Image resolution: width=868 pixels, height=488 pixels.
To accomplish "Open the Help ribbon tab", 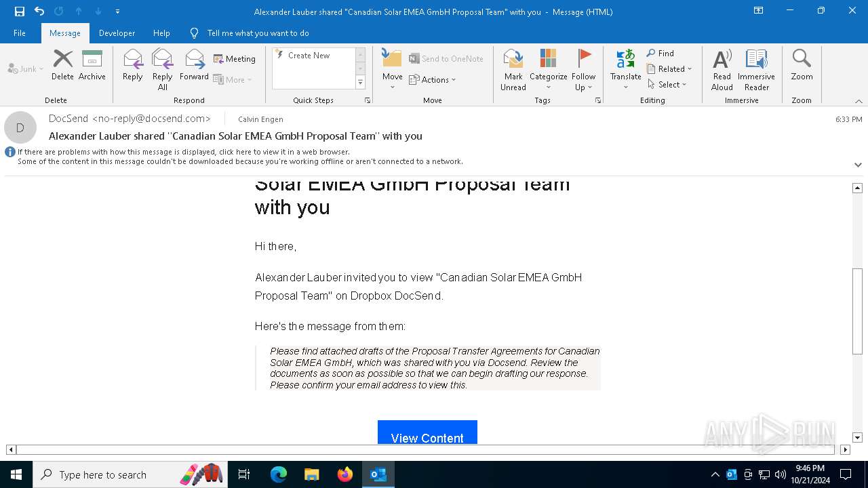I will pos(161,33).
